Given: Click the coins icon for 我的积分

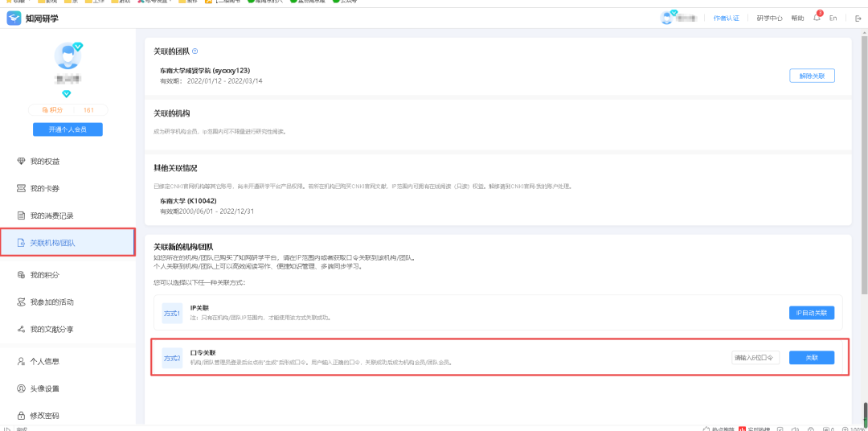Looking at the screenshot, I should [x=21, y=275].
